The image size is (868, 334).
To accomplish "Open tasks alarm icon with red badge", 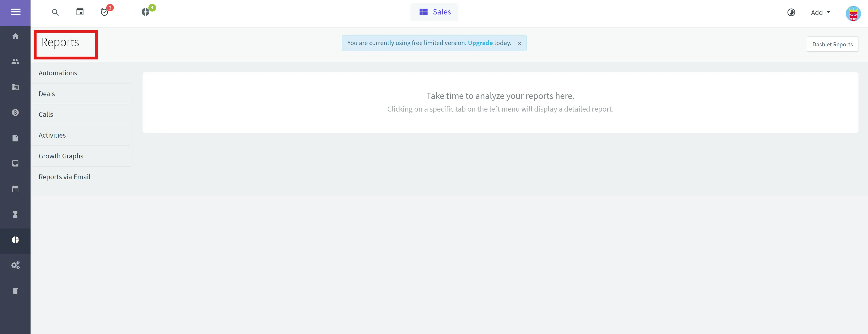I will (x=105, y=12).
